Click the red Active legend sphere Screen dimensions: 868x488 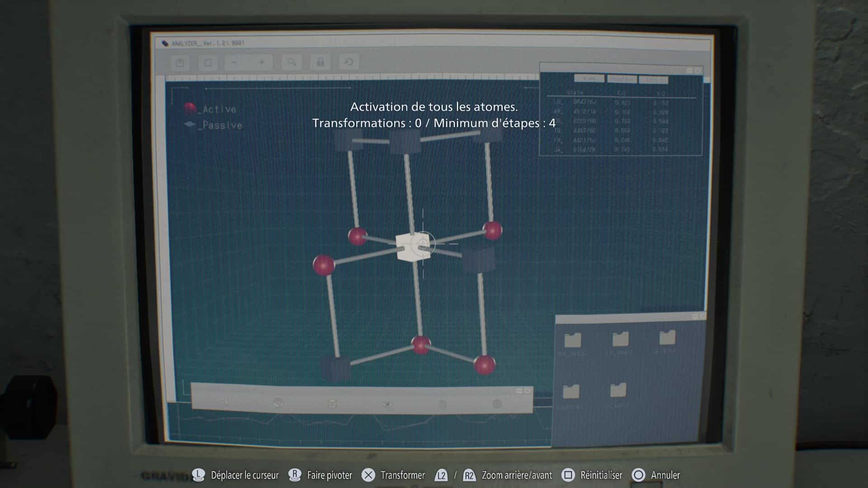190,108
